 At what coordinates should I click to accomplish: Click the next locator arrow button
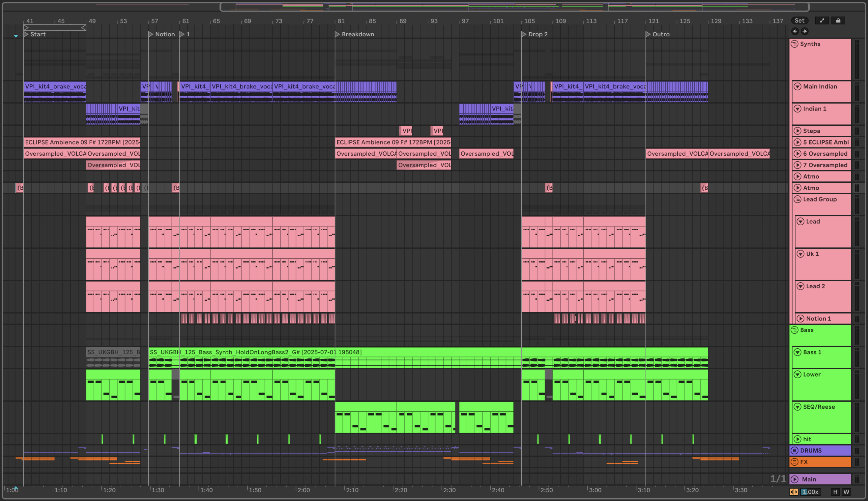pos(805,31)
